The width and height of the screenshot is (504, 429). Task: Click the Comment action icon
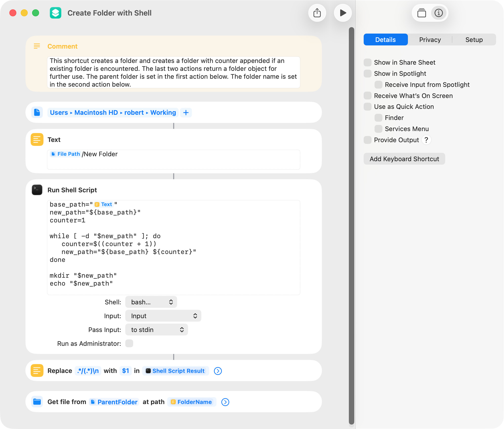pyautogui.click(x=37, y=46)
